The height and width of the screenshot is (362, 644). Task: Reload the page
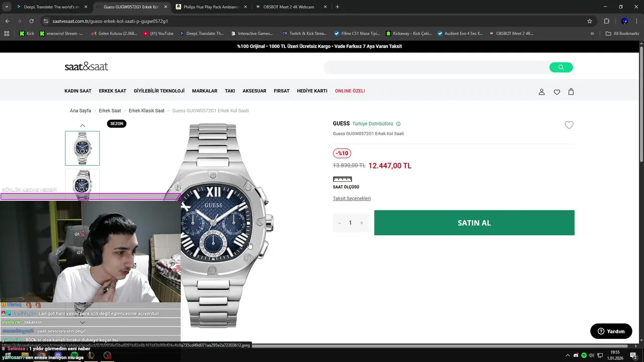32,21
